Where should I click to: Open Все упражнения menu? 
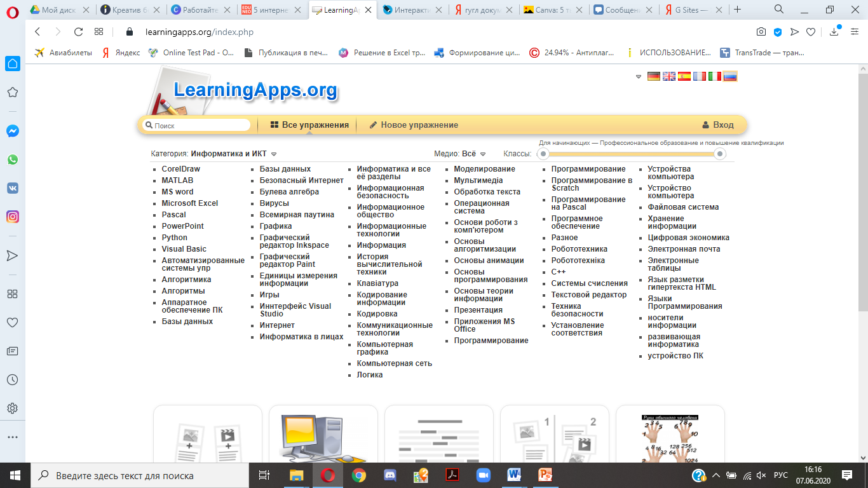click(309, 125)
